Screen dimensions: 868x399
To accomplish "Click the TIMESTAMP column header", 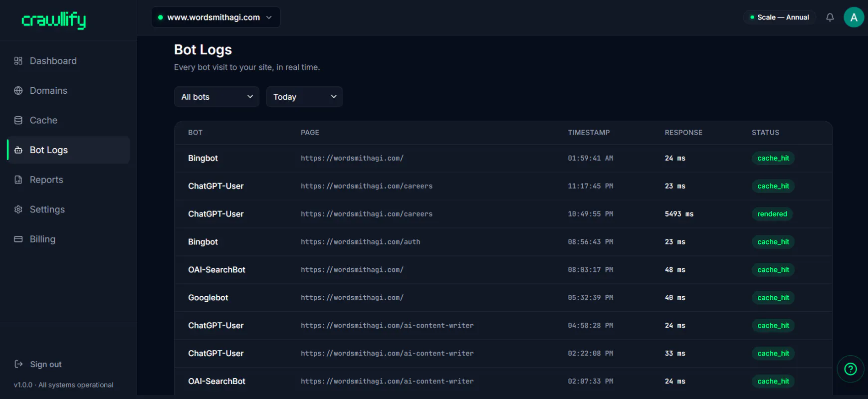I will pos(589,133).
